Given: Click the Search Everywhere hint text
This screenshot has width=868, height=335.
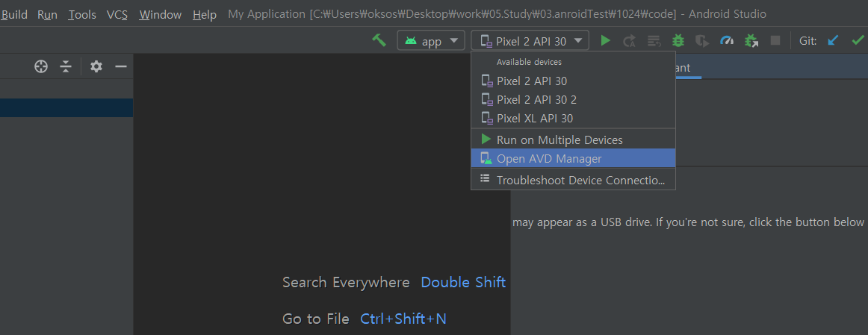Looking at the screenshot, I should [346, 283].
